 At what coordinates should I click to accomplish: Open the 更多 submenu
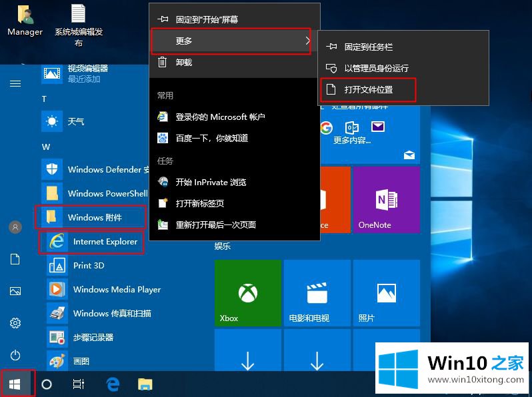[x=230, y=41]
